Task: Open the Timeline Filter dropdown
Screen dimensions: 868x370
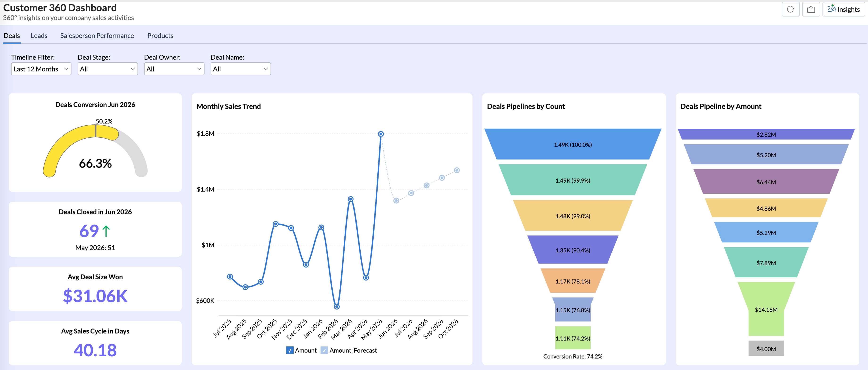Action: coord(41,69)
